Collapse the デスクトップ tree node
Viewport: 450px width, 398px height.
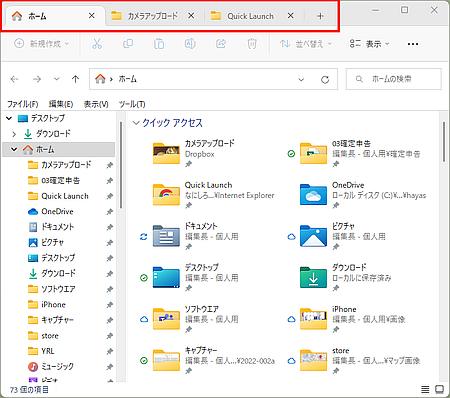(x=9, y=118)
